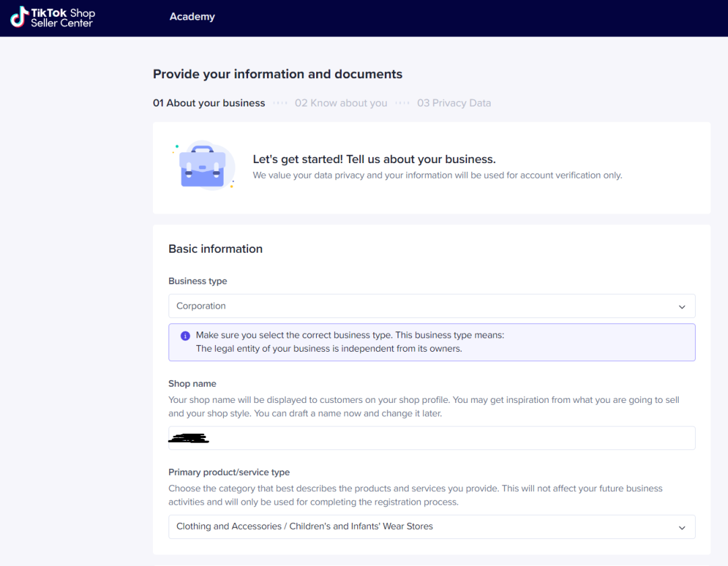Select step 01 About your business
The image size is (728, 566).
[x=209, y=103]
